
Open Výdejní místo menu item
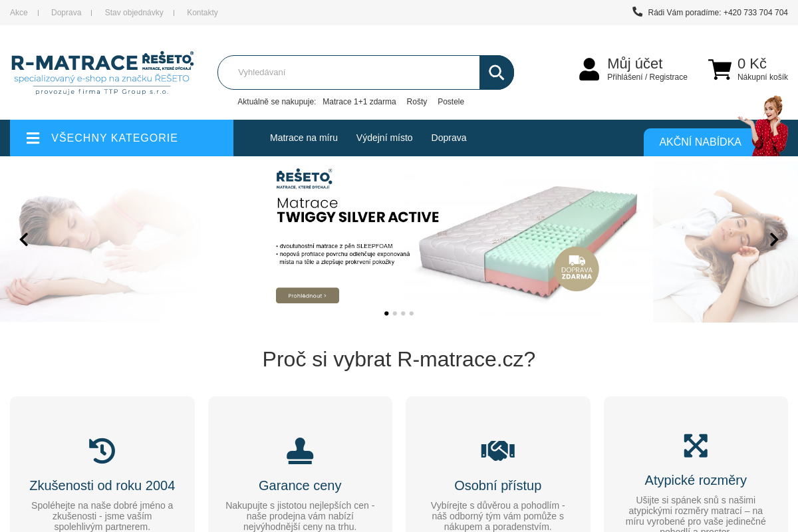click(x=384, y=138)
